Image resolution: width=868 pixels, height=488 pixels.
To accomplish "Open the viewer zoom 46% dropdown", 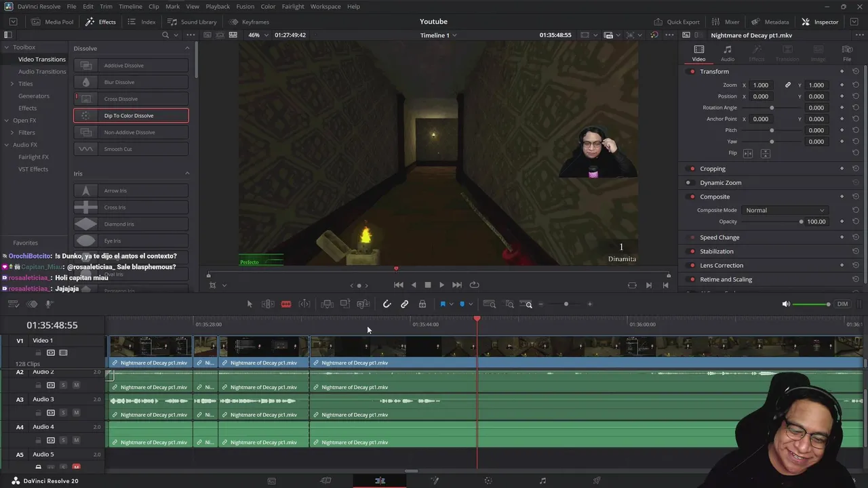I will [258, 35].
